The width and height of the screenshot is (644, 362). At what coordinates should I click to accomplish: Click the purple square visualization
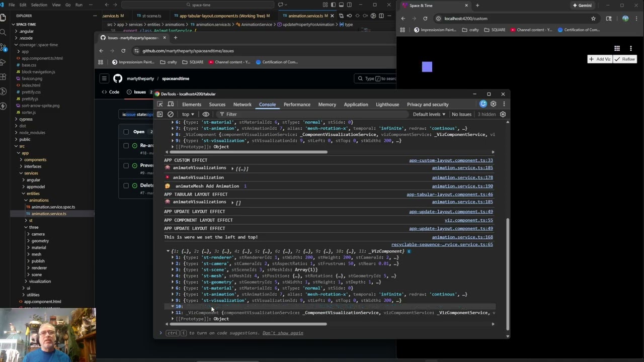tap(427, 67)
